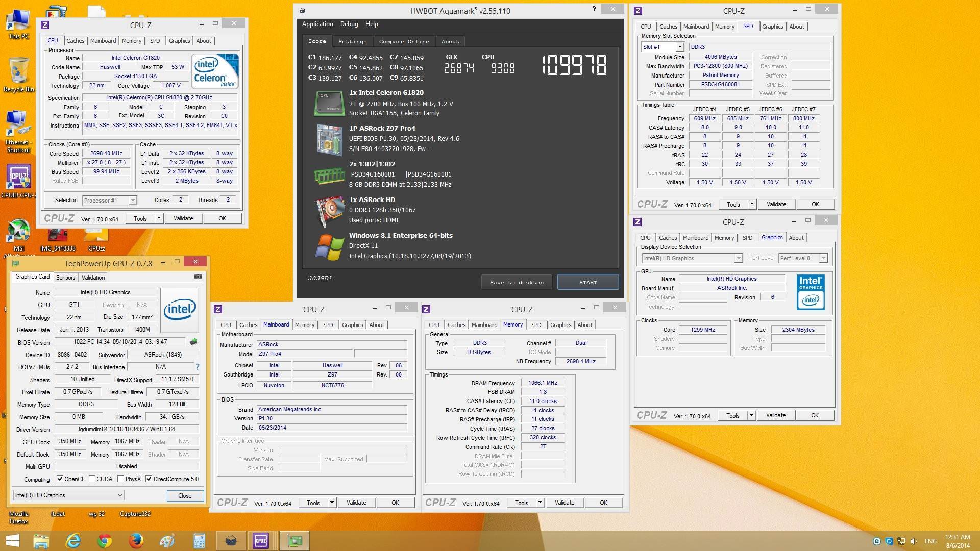Click the GPU-Z Name field
980x551 pixels.
105,292
